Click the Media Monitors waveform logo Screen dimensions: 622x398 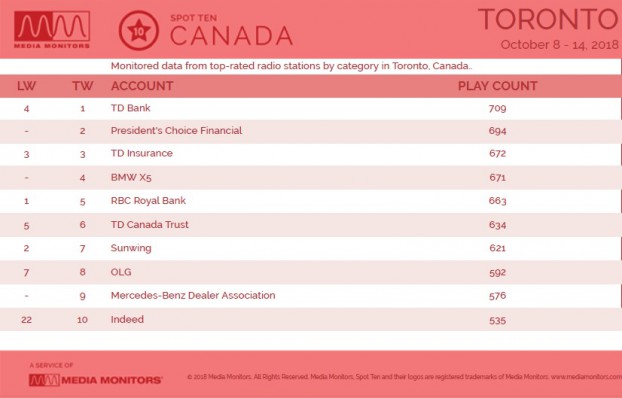(52, 29)
